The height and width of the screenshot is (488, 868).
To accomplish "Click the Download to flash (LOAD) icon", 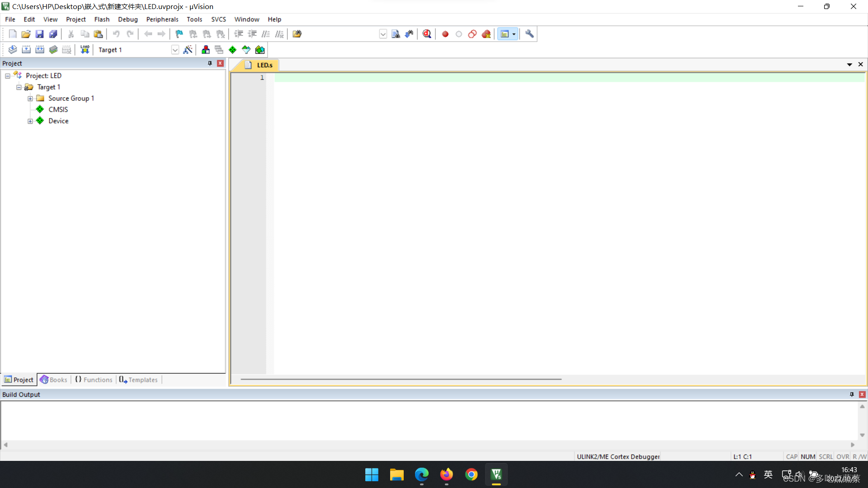I will tap(85, 50).
